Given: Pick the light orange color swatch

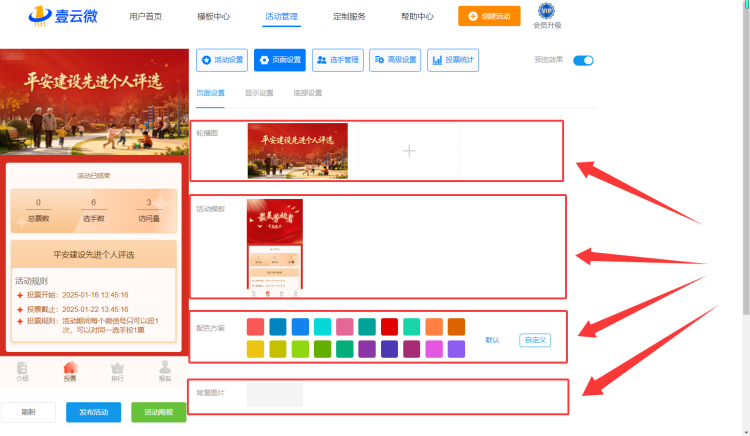Looking at the screenshot, I should pyautogui.click(x=434, y=327).
